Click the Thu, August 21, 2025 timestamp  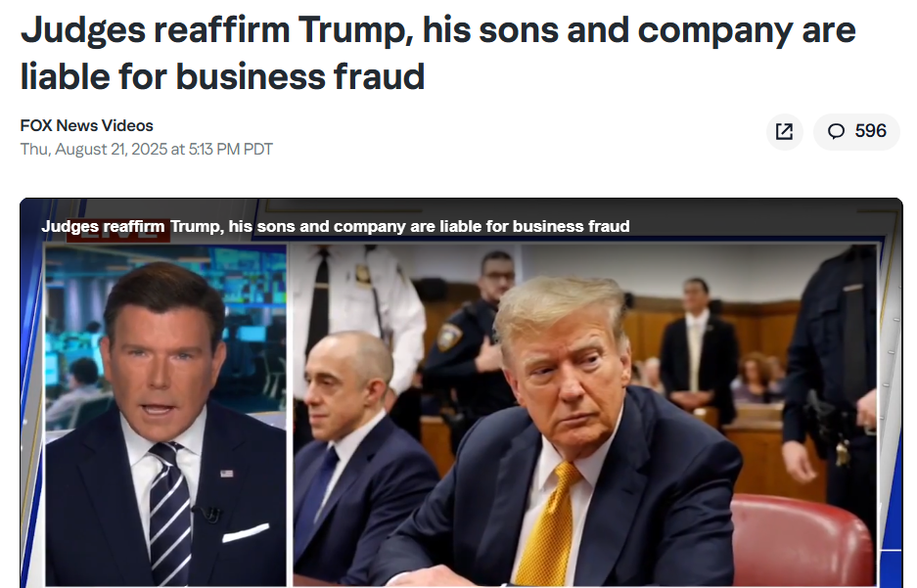[x=147, y=150]
